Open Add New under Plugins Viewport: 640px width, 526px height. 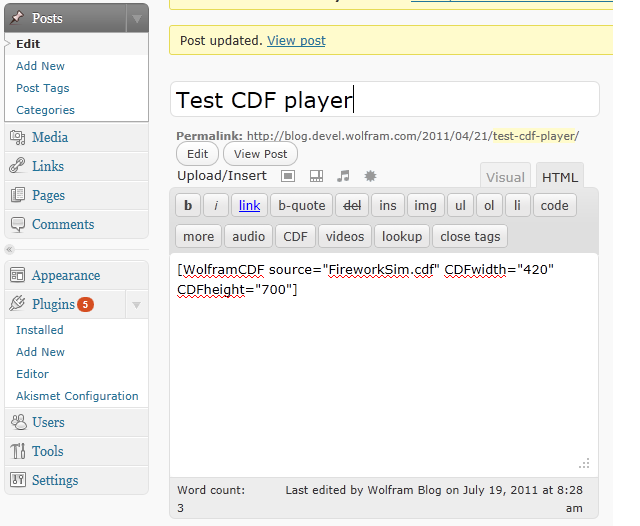click(40, 352)
